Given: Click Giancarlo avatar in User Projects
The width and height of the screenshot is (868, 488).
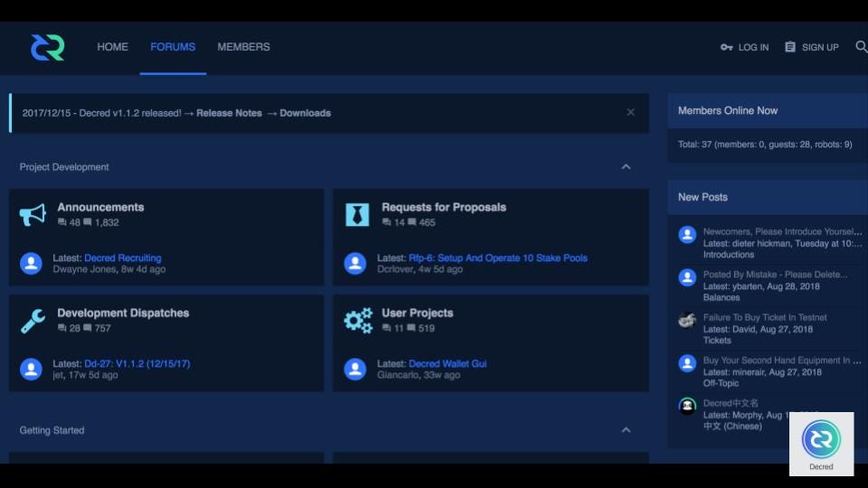Looking at the screenshot, I should tap(354, 369).
